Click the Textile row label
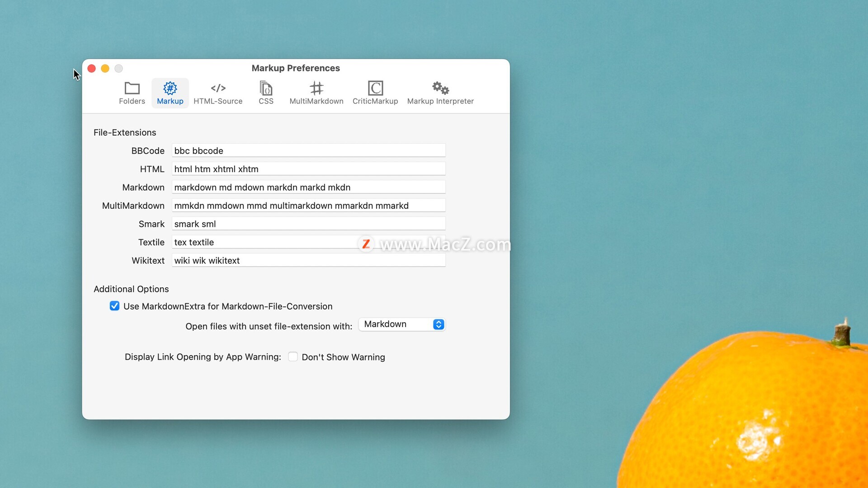868x488 pixels. tap(151, 242)
